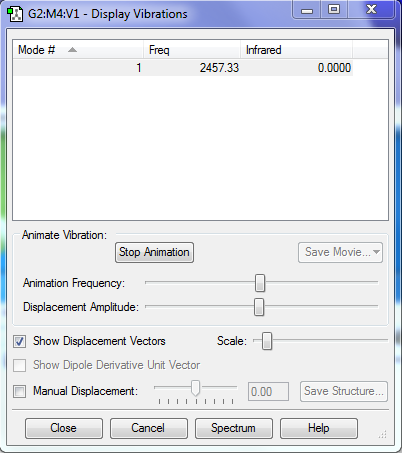This screenshot has width=402, height=453.
Task: Click the Stop Animation button
Action: click(154, 252)
